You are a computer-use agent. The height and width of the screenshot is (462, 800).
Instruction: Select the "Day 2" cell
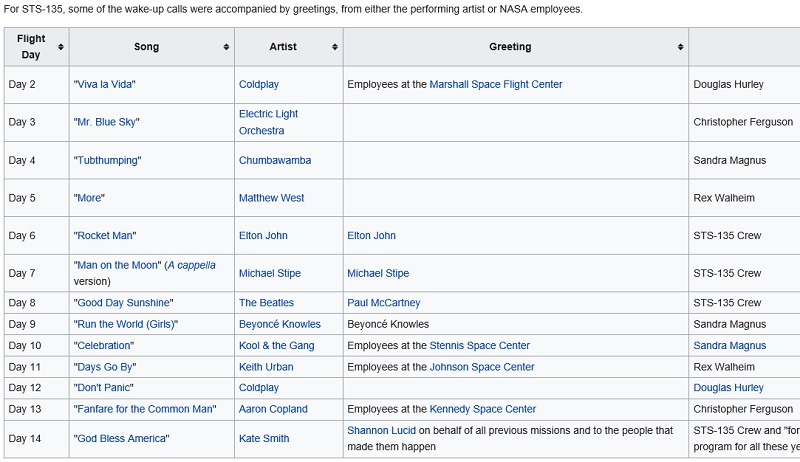[37, 85]
